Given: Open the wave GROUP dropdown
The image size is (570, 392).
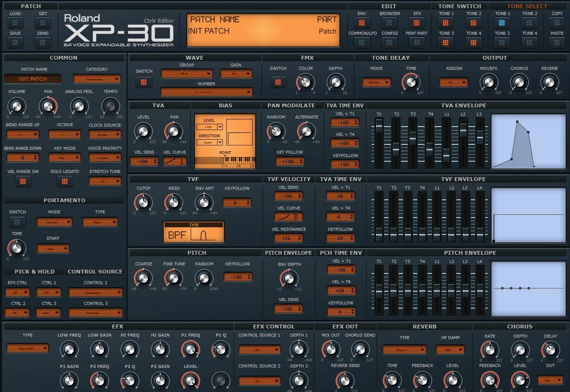Looking at the screenshot, I should (186, 74).
